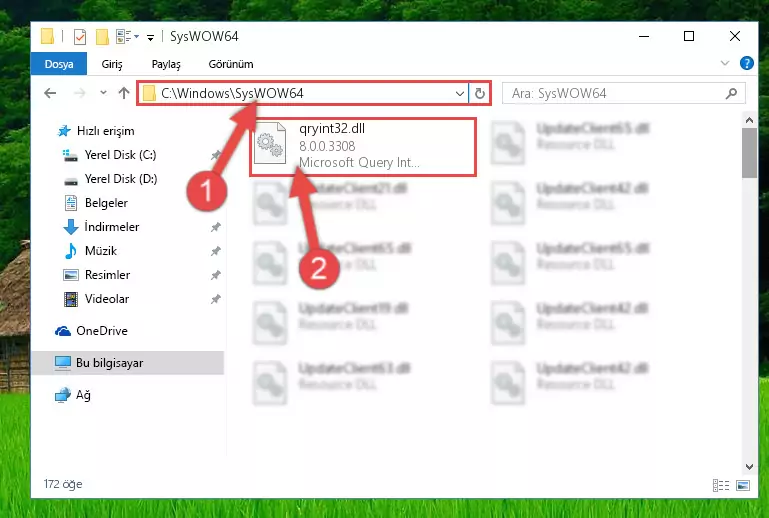Screen dimensions: 769x518
Task: Click the address bar path C:\Windows\SysWOW64
Action: click(232, 93)
